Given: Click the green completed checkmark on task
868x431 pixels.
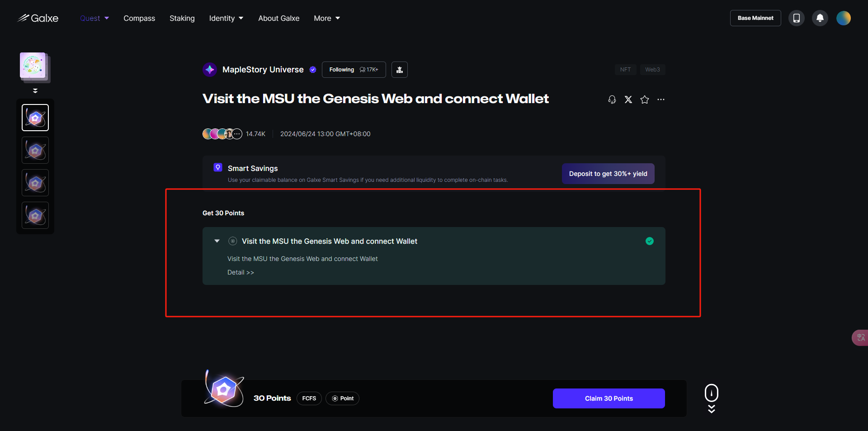Looking at the screenshot, I should pos(650,241).
